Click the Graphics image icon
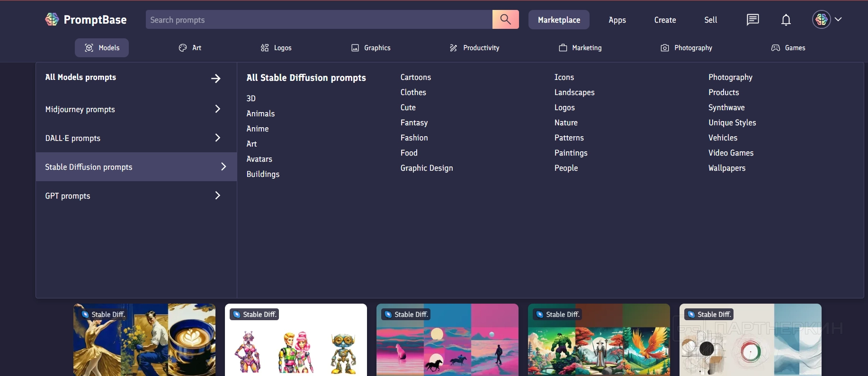The image size is (868, 376). coord(355,48)
